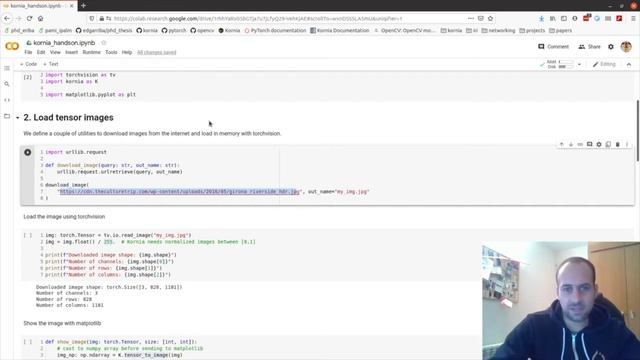
Task: Open the View menu
Action: 55,52
